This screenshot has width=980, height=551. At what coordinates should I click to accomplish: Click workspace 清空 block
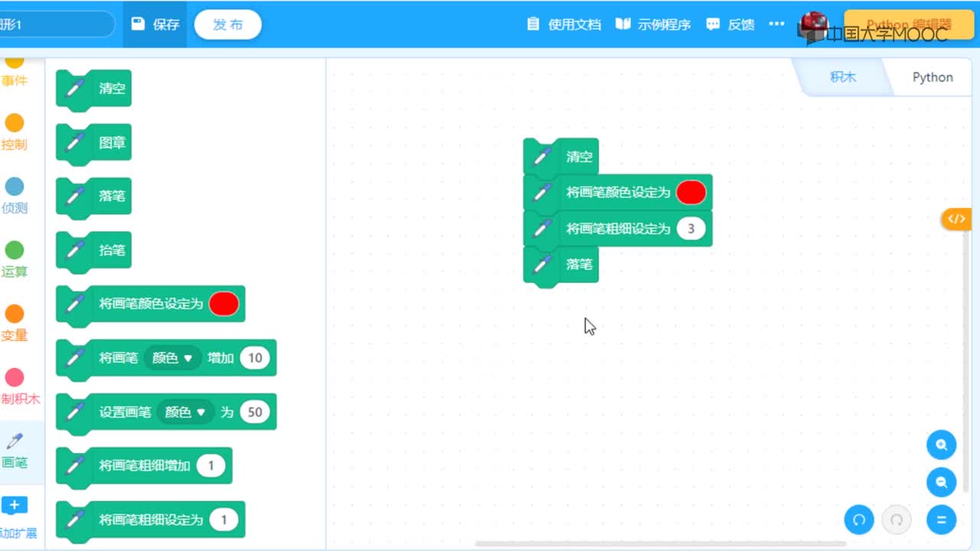click(560, 157)
